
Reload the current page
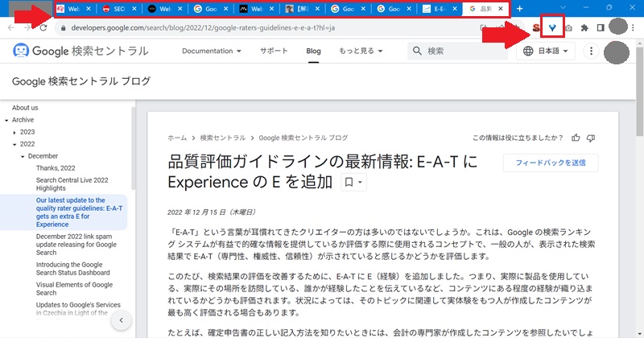point(43,28)
